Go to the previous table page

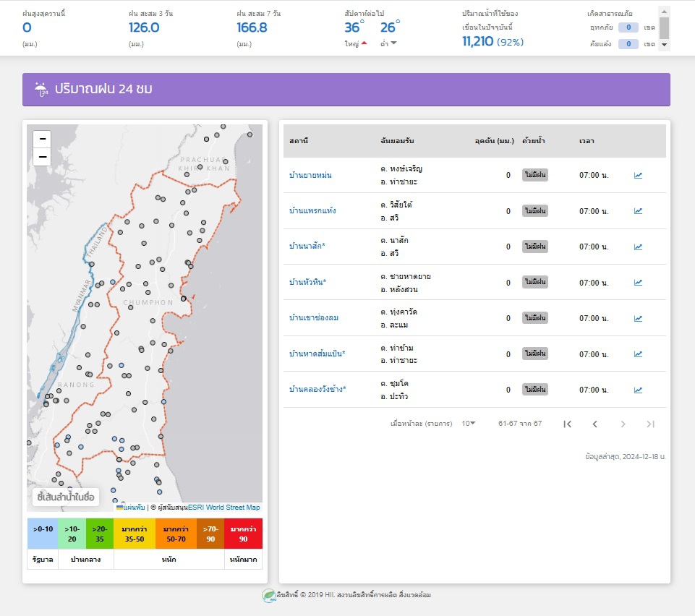pos(594,424)
